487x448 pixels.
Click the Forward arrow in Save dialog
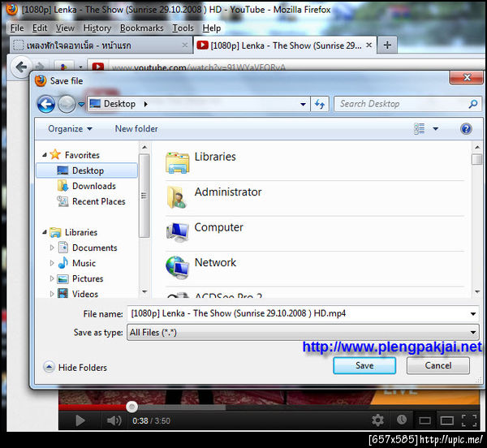click(67, 104)
